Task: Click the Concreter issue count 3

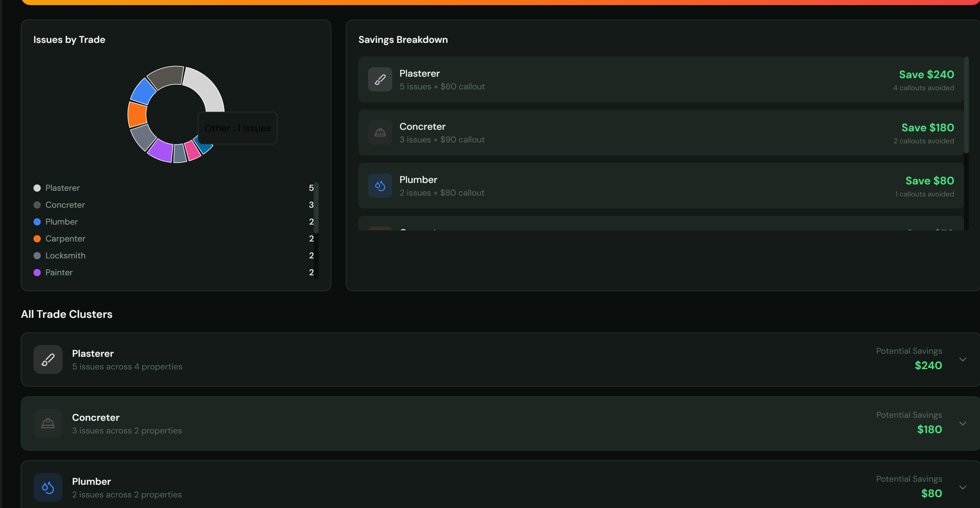Action: point(311,205)
